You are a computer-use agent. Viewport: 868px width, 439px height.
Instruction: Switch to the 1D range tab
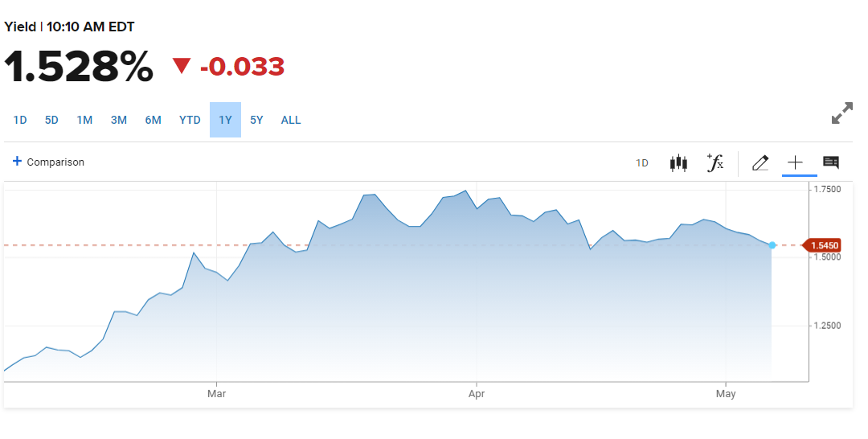tap(20, 120)
